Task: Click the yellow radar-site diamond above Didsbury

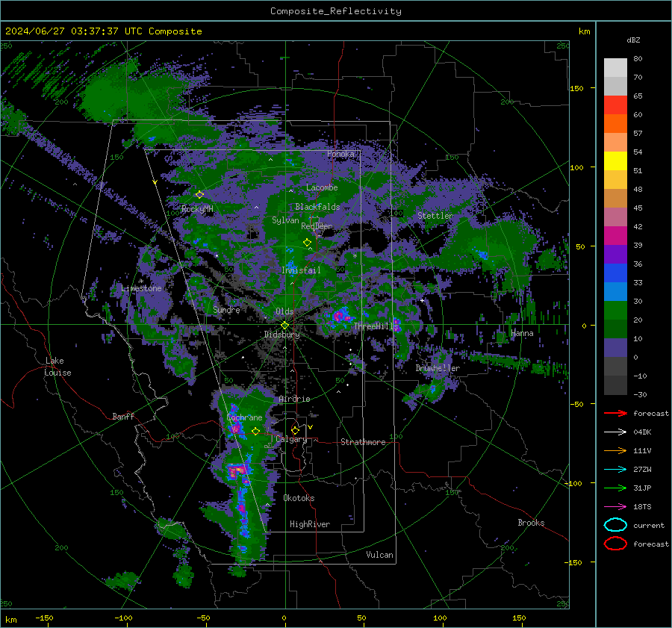Action: click(x=284, y=326)
